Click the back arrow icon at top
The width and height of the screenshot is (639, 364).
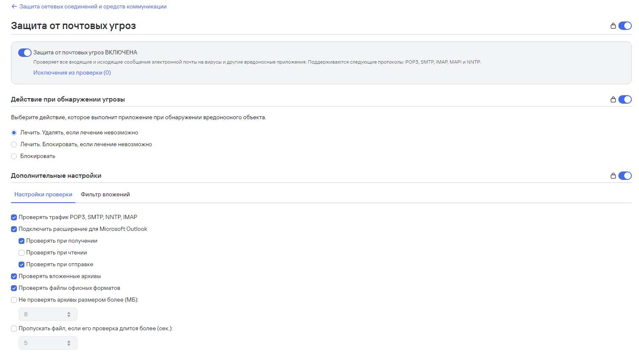pyautogui.click(x=14, y=6)
